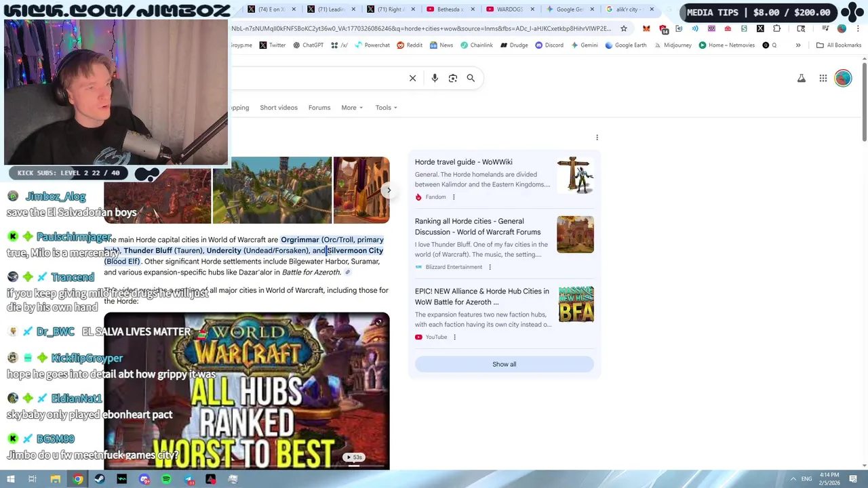Open the BFA video result thumbnail

click(x=576, y=304)
